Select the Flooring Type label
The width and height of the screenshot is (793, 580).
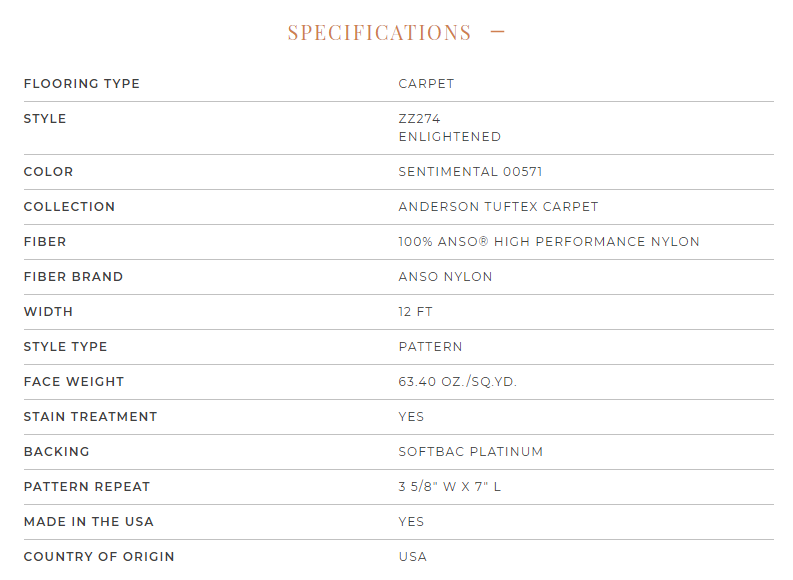coord(81,83)
